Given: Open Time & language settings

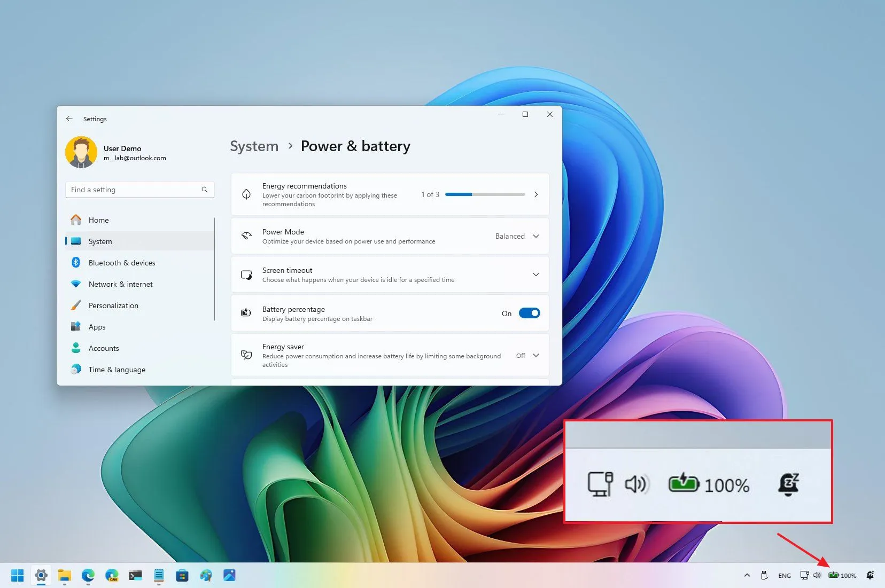Looking at the screenshot, I should 117,369.
